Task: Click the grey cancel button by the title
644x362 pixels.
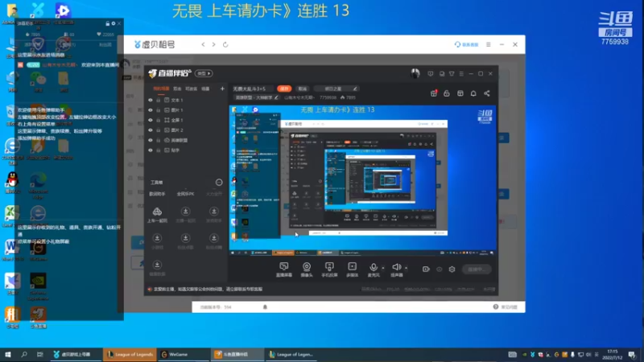Action: click(x=303, y=88)
